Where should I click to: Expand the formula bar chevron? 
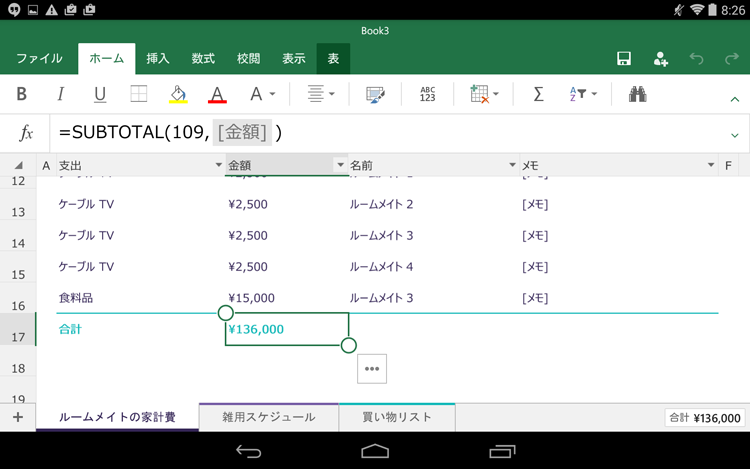click(735, 134)
